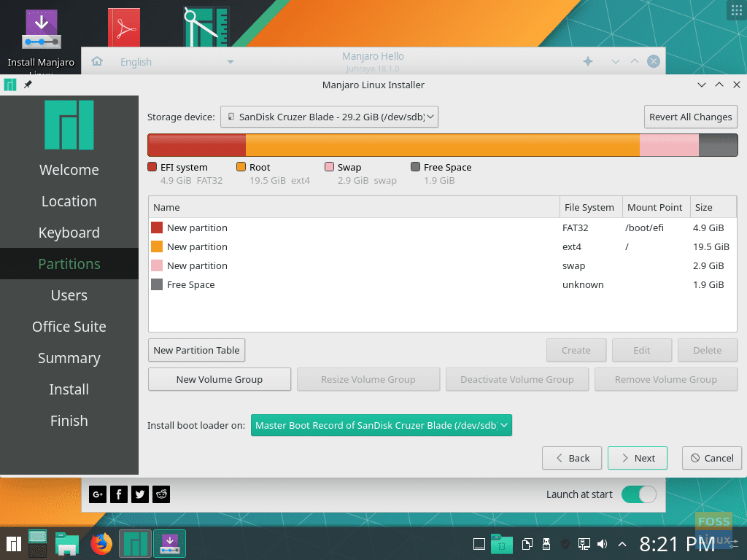Click the New Partition Table button
The image size is (747, 560).
pos(196,350)
